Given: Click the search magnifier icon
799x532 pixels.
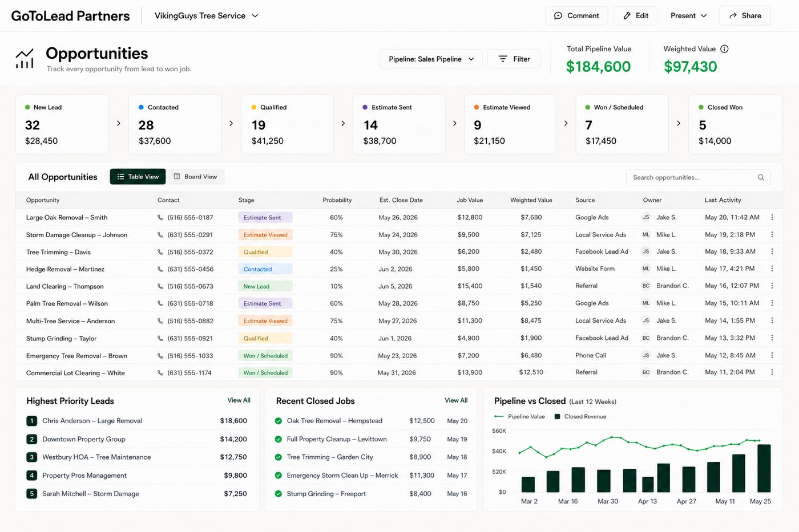Looking at the screenshot, I should pos(761,177).
